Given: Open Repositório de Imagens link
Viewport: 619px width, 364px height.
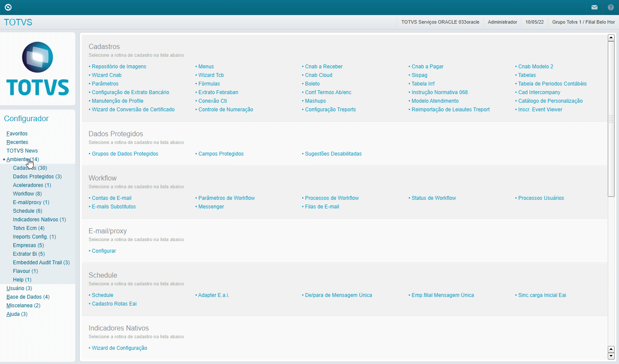Looking at the screenshot, I should pos(119,67).
